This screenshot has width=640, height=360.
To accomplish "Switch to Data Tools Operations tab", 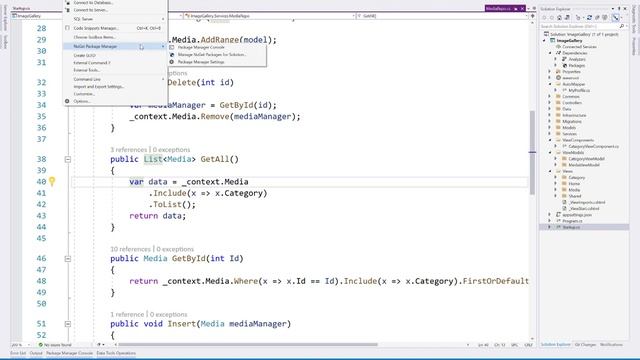I will click(x=116, y=353).
